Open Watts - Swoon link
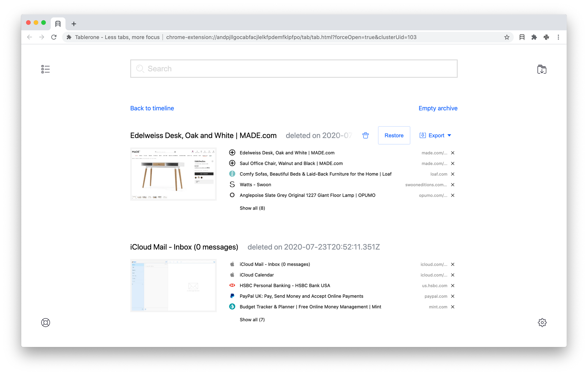 [255, 185]
